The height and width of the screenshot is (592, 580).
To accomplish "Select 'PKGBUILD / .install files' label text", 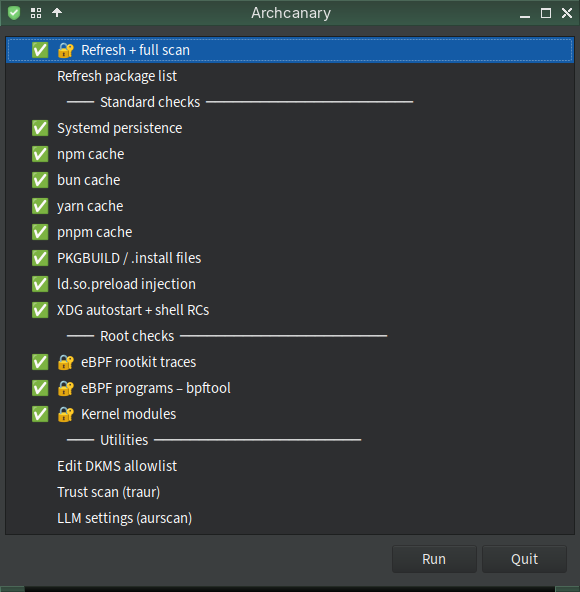I will (129, 258).
